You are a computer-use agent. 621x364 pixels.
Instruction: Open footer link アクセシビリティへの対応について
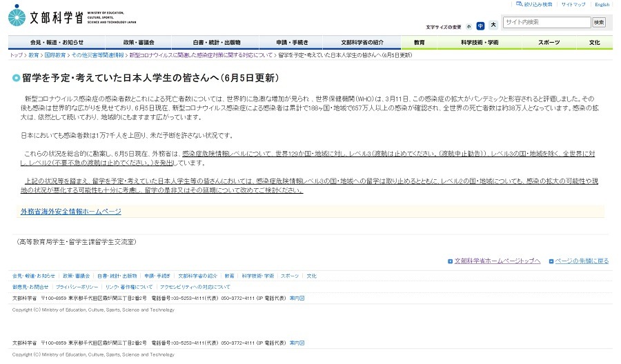pyautogui.click(x=195, y=287)
